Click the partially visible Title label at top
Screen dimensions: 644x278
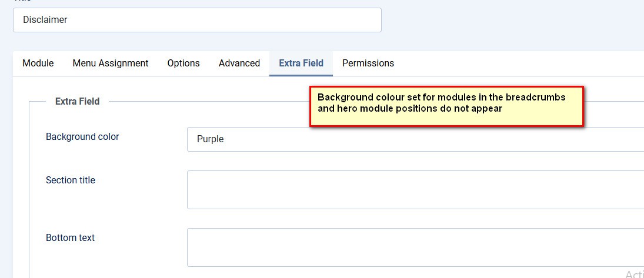(x=22, y=2)
